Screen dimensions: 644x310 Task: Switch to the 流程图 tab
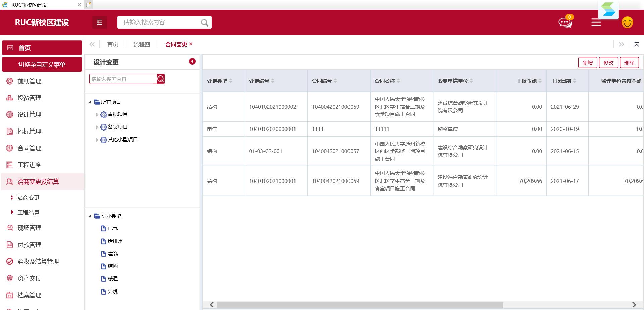click(x=142, y=44)
